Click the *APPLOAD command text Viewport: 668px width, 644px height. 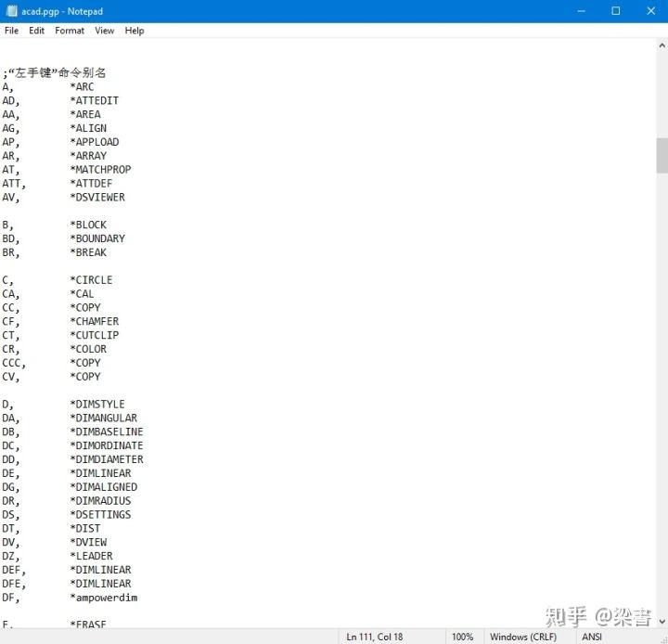click(x=94, y=142)
